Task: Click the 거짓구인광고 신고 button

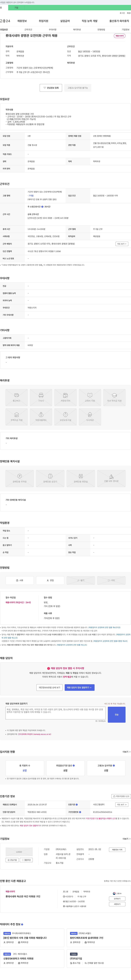Action: click(121, 796)
